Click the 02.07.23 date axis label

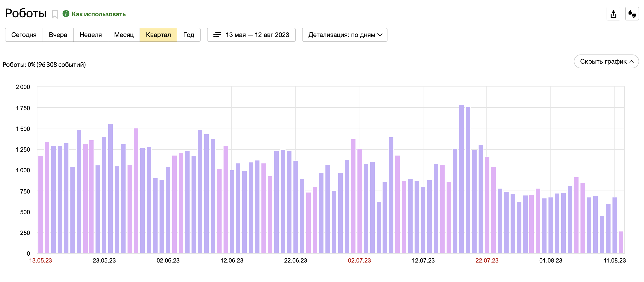(359, 261)
